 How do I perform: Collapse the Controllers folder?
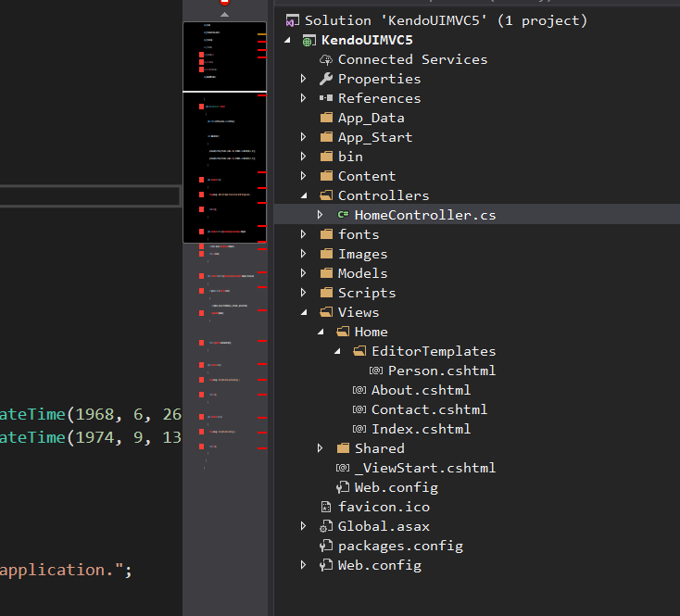point(304,195)
